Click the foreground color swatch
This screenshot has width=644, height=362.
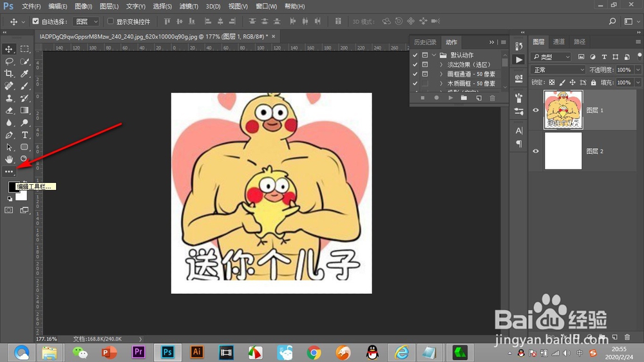[13, 187]
